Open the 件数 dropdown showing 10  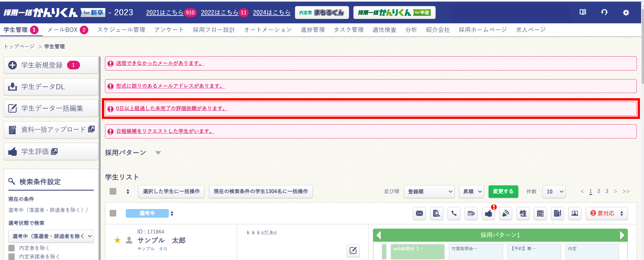[554, 191]
